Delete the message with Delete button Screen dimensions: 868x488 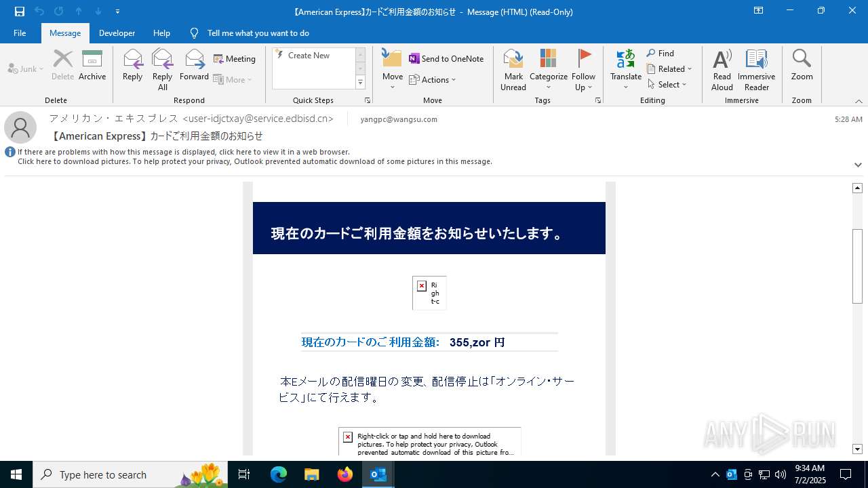tap(63, 66)
